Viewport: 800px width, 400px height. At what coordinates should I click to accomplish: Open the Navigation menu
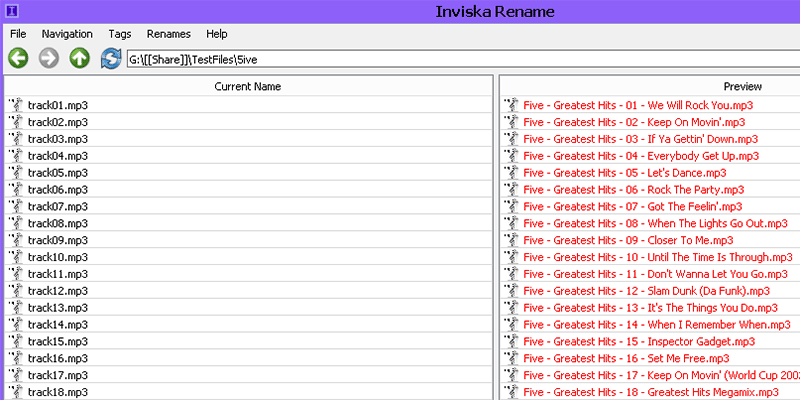pos(67,34)
